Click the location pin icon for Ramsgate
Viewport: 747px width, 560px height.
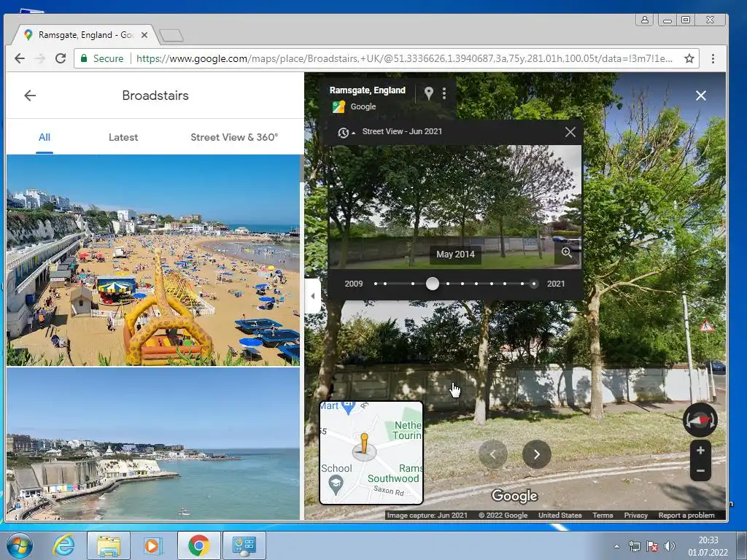(x=429, y=93)
